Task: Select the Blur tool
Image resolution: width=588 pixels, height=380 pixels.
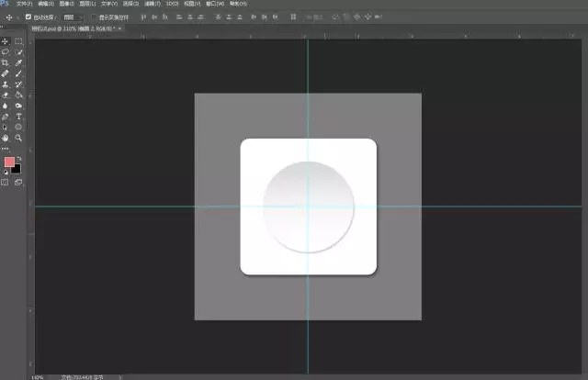Action: point(6,106)
